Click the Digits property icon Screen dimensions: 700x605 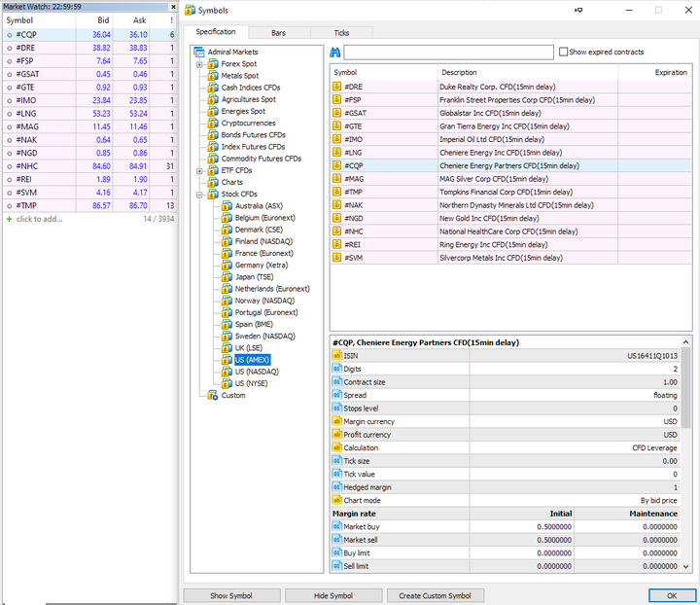337,369
